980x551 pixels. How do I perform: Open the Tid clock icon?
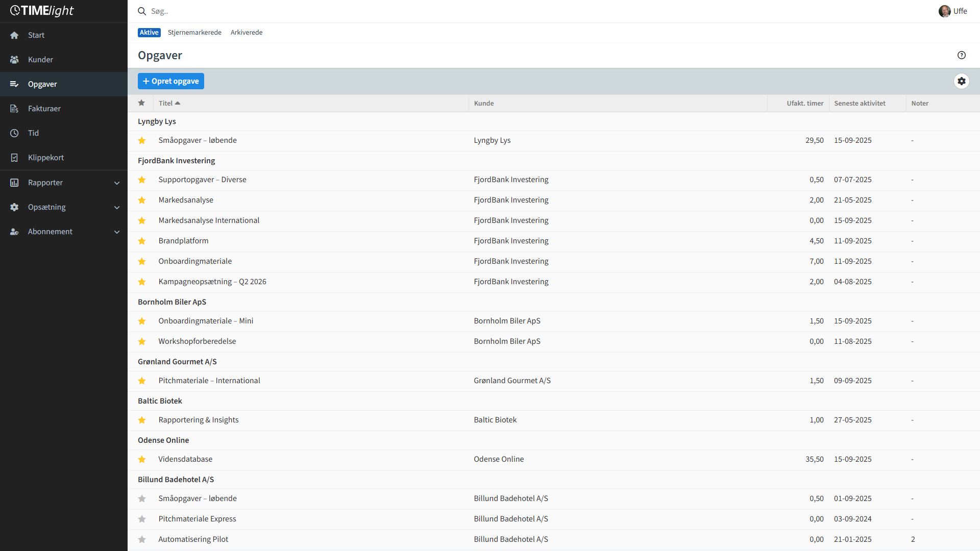(14, 133)
